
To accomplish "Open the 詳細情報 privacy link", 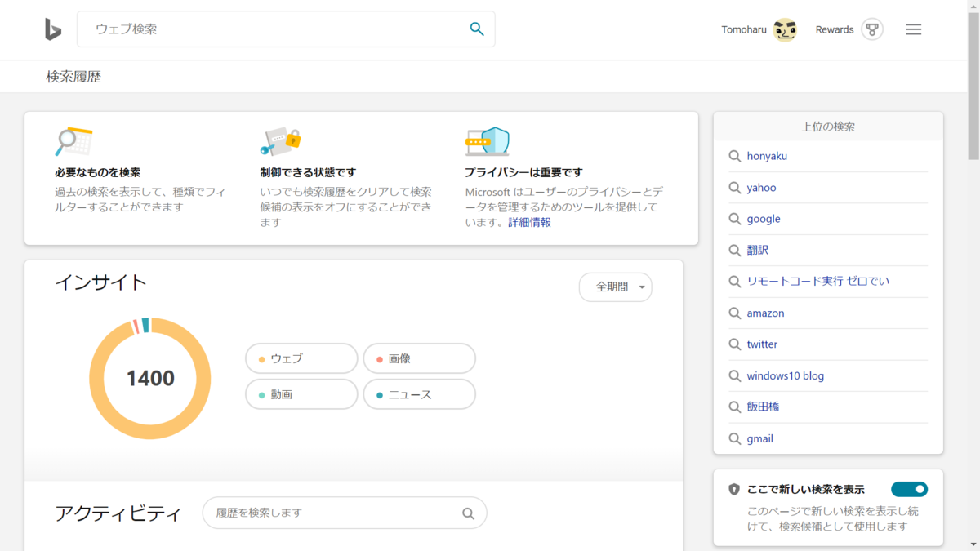I will pos(529,222).
